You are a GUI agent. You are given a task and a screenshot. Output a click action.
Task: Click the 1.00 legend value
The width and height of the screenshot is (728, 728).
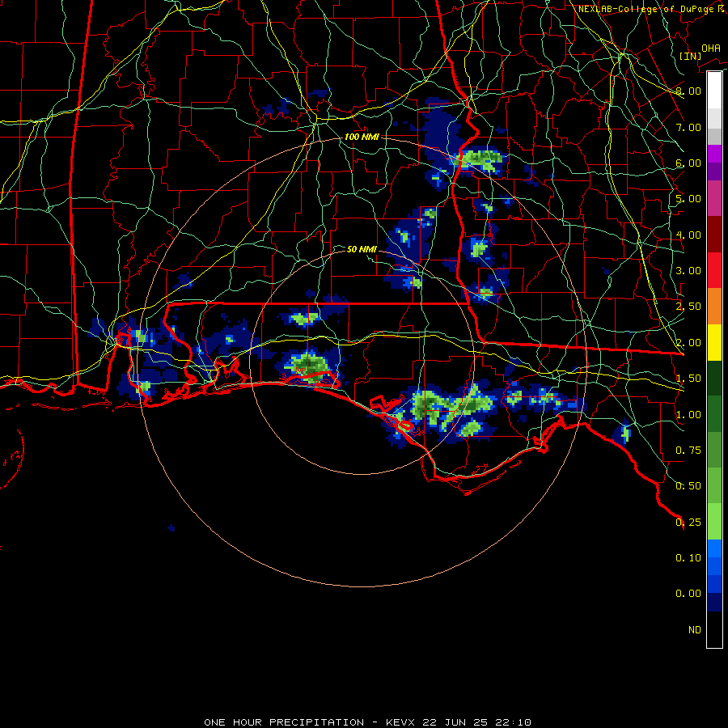[688, 415]
